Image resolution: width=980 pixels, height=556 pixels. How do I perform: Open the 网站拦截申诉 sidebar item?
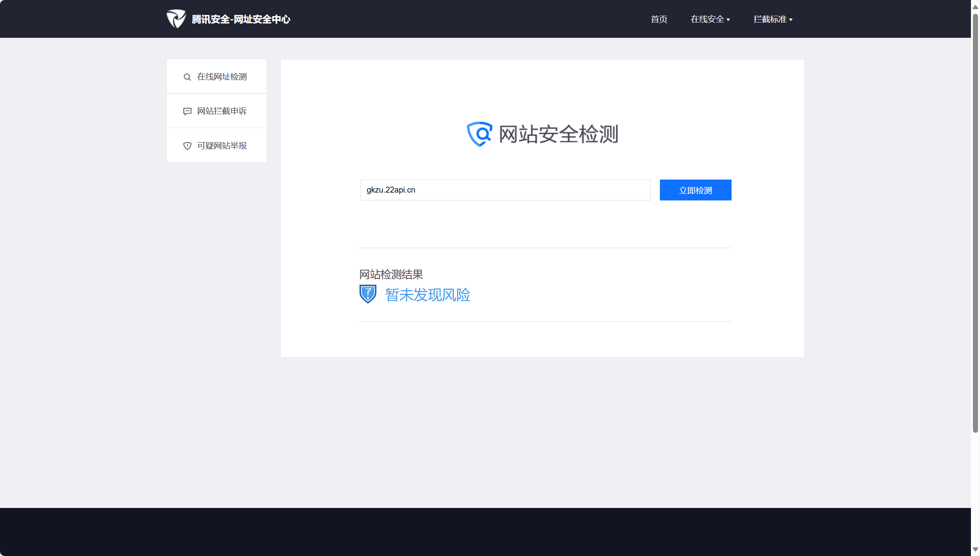click(x=222, y=111)
